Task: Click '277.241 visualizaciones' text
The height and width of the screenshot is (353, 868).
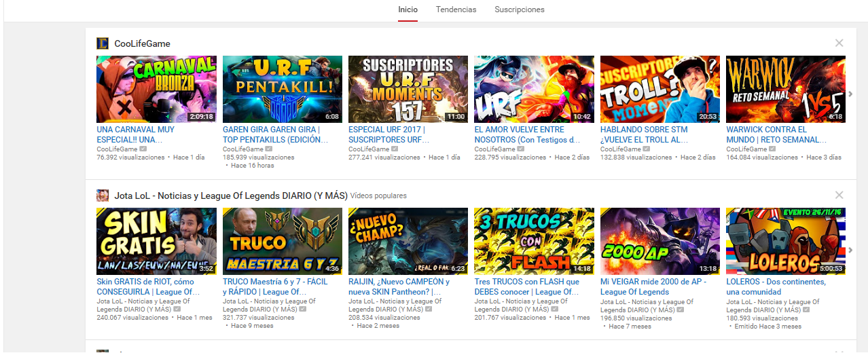Action: pos(384,157)
